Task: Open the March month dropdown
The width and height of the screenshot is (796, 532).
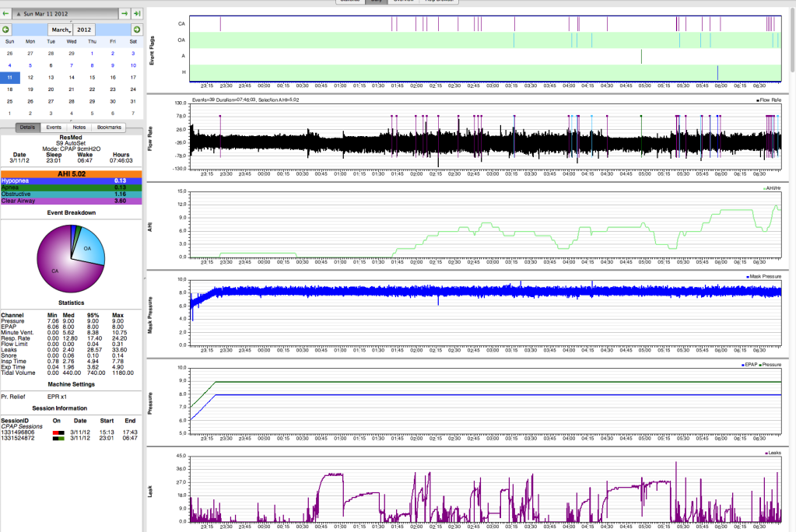Action: (x=61, y=29)
